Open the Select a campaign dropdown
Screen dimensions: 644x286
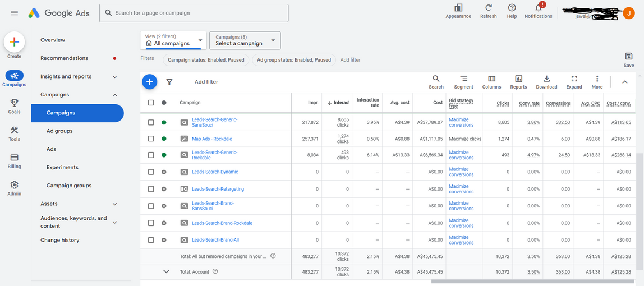coord(245,40)
